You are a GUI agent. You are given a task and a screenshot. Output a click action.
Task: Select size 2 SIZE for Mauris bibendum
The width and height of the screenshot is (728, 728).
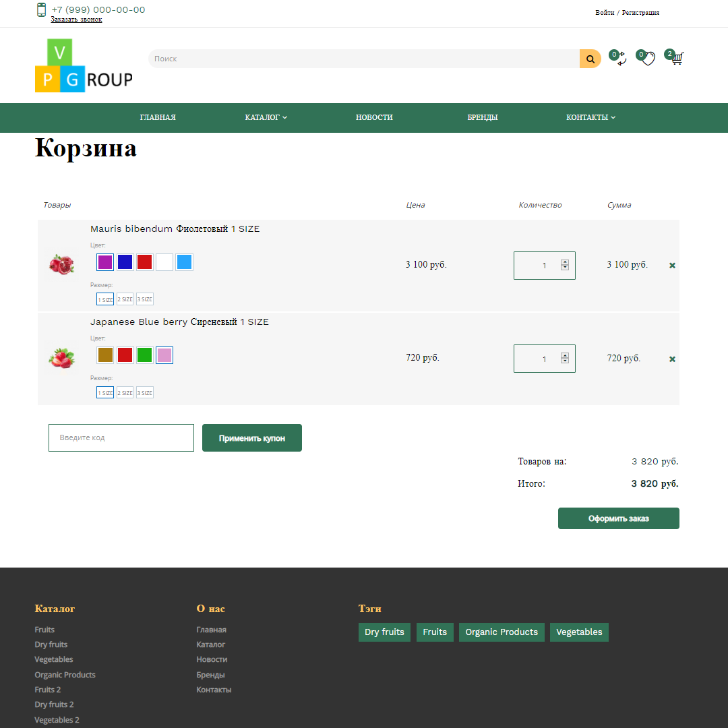click(125, 299)
